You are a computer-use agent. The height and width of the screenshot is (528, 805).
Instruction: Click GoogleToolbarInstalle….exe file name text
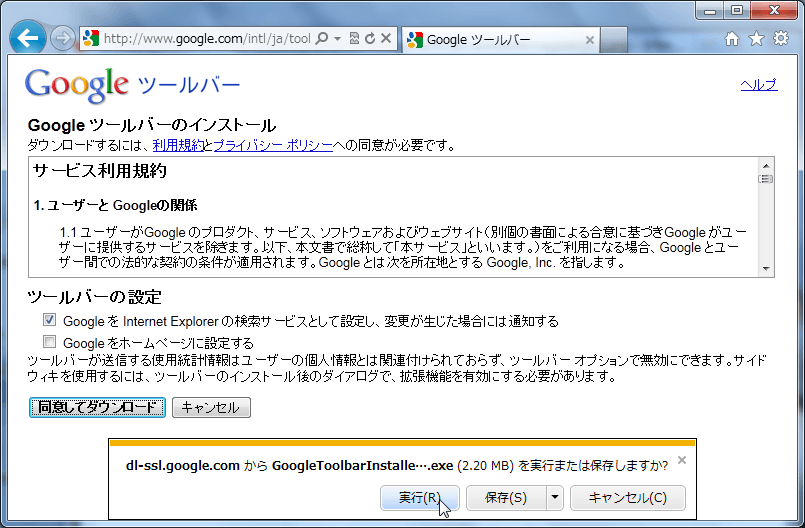[362, 466]
